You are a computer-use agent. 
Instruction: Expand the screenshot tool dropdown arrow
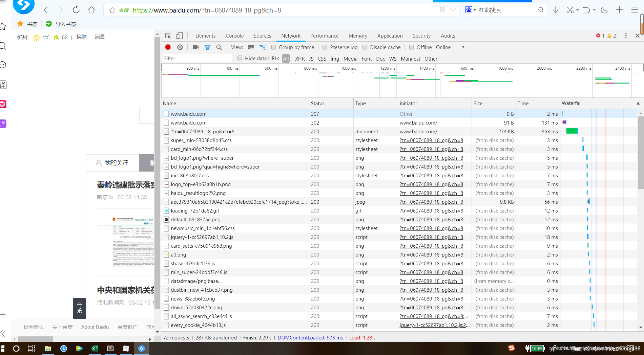(x=578, y=10)
